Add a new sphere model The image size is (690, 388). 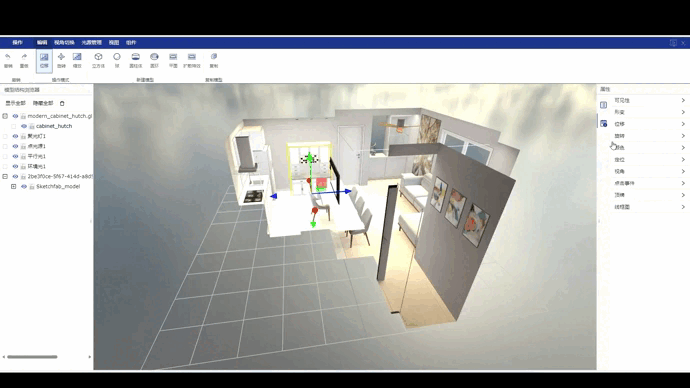(117, 57)
